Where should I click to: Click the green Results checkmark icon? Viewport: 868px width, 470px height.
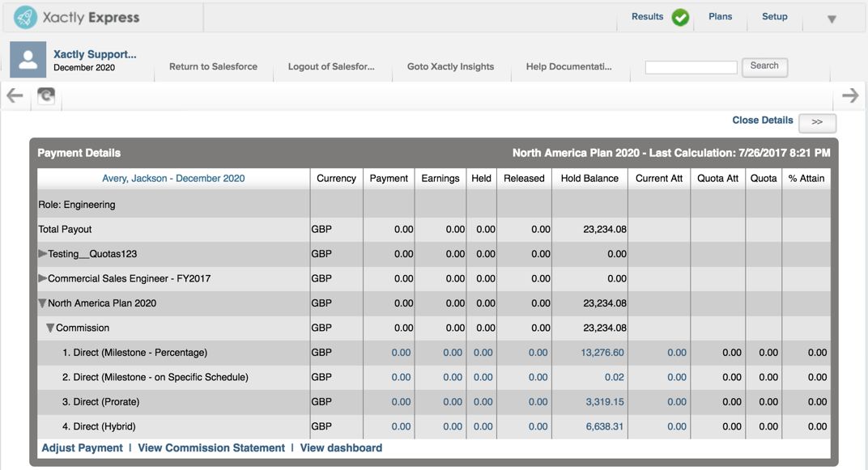[x=680, y=18]
